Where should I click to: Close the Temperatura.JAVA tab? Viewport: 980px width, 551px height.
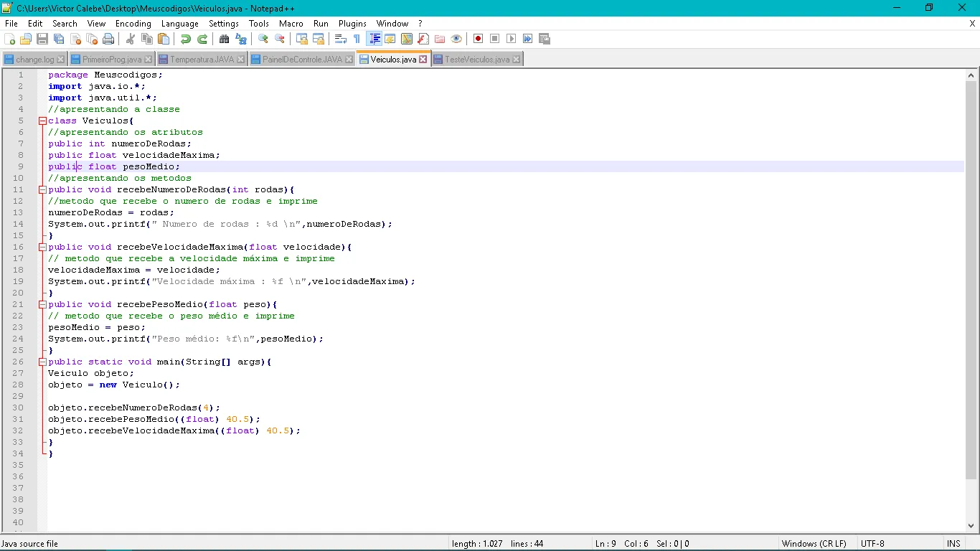(240, 60)
